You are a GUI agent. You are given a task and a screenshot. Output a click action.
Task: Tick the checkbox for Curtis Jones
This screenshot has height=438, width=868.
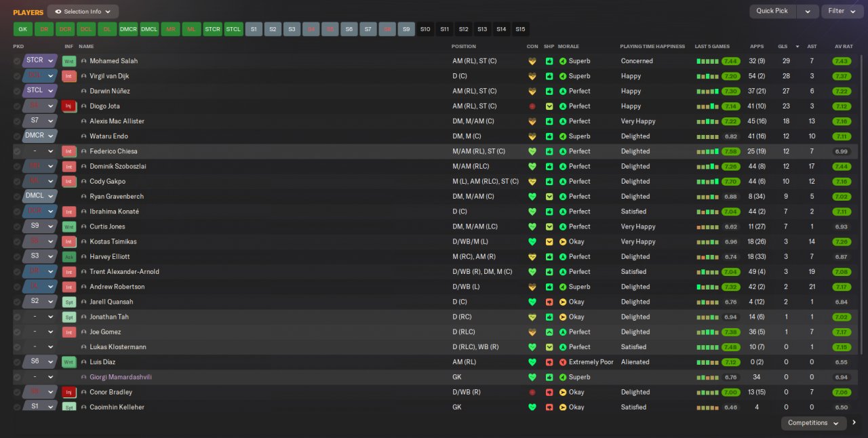click(17, 226)
